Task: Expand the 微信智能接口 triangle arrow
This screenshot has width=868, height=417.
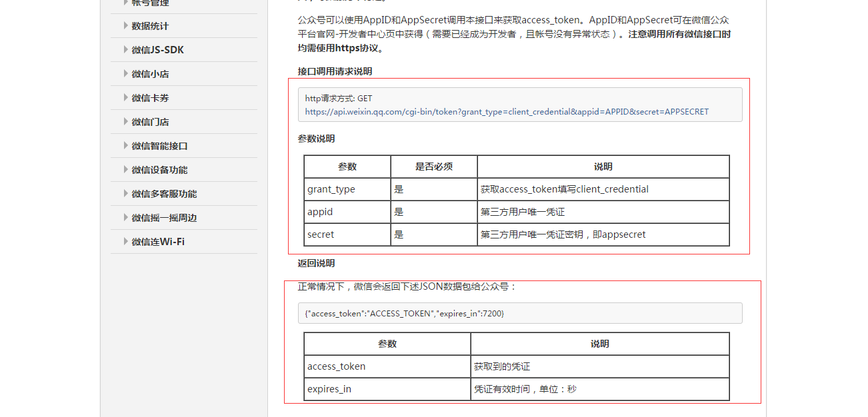Action: tap(126, 145)
